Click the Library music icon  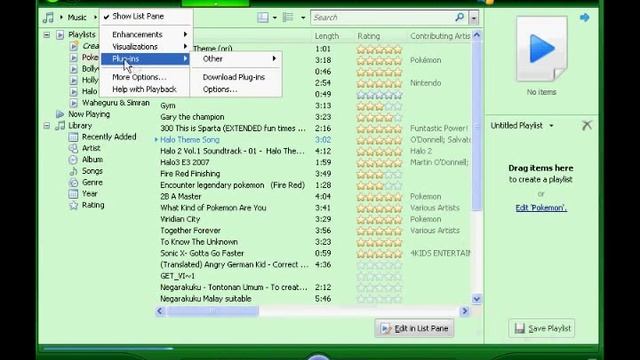60,126
